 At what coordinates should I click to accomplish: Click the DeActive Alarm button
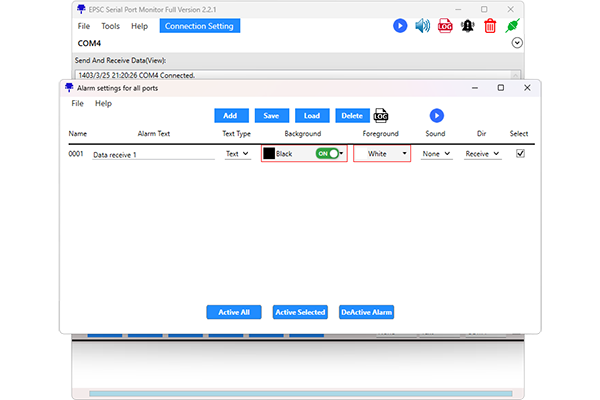pyautogui.click(x=367, y=312)
